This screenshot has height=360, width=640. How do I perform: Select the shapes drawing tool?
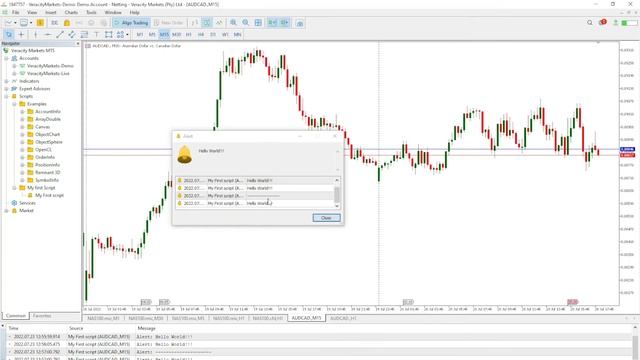(109, 35)
